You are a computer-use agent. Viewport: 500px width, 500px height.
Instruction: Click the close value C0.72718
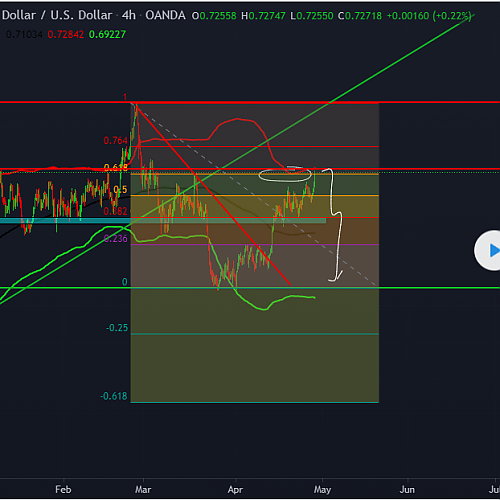(x=360, y=16)
